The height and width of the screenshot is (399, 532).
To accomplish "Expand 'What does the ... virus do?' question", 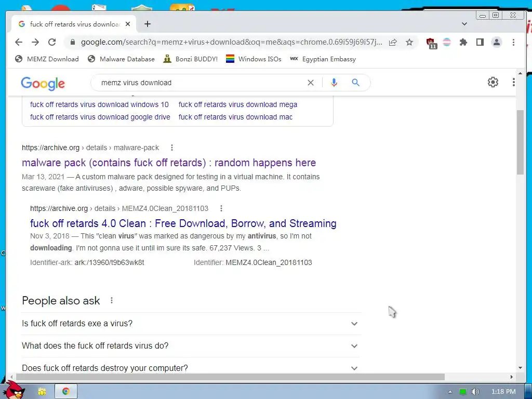I will 191,345.
